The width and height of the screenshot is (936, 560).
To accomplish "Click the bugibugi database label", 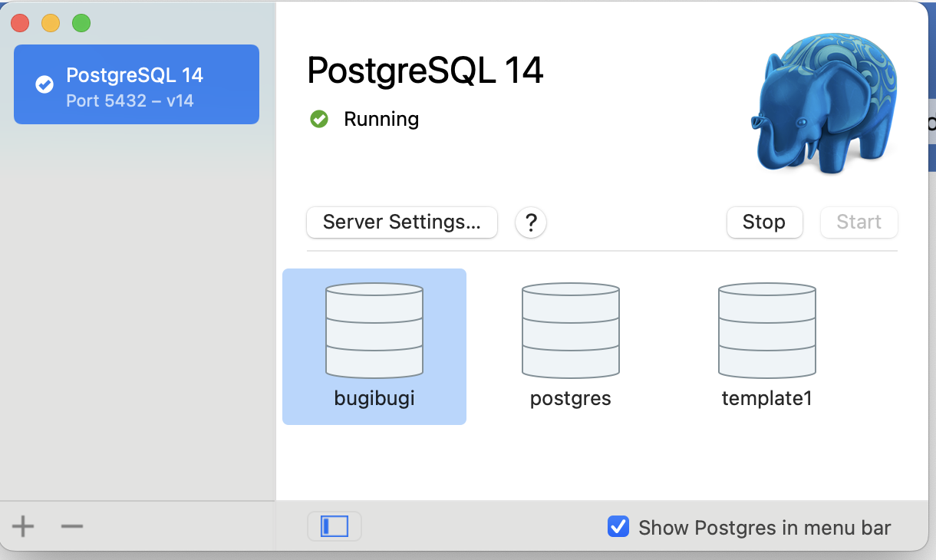I will point(374,399).
